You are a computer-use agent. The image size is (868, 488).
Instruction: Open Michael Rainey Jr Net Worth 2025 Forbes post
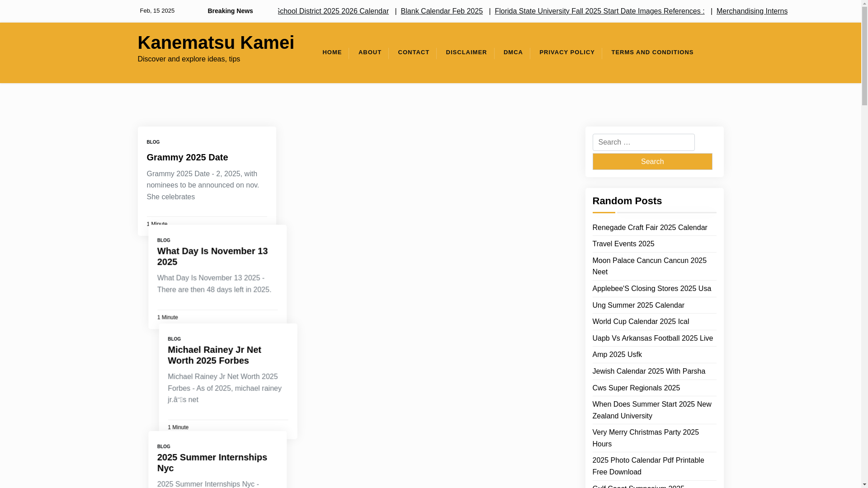click(x=215, y=355)
